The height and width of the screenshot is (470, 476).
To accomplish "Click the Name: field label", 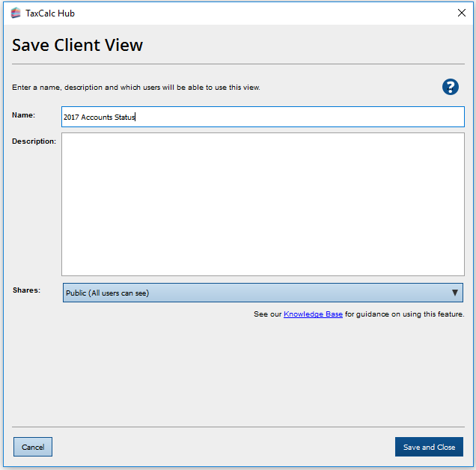I will tap(24, 115).
